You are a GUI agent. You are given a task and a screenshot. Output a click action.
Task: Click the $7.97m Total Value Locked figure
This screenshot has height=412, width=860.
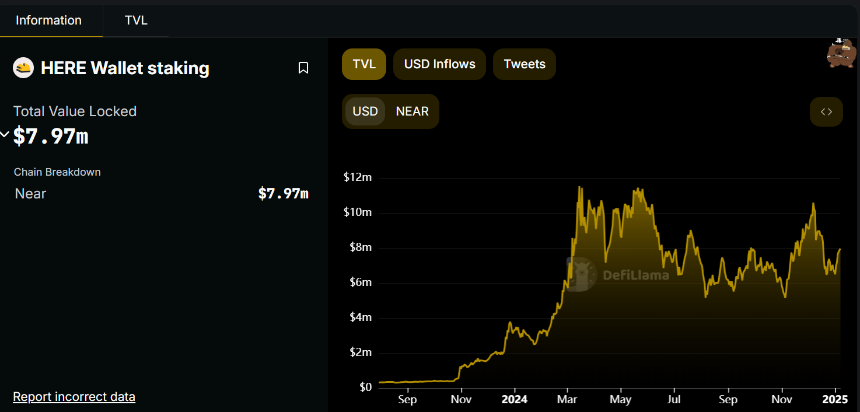pyautogui.click(x=51, y=136)
